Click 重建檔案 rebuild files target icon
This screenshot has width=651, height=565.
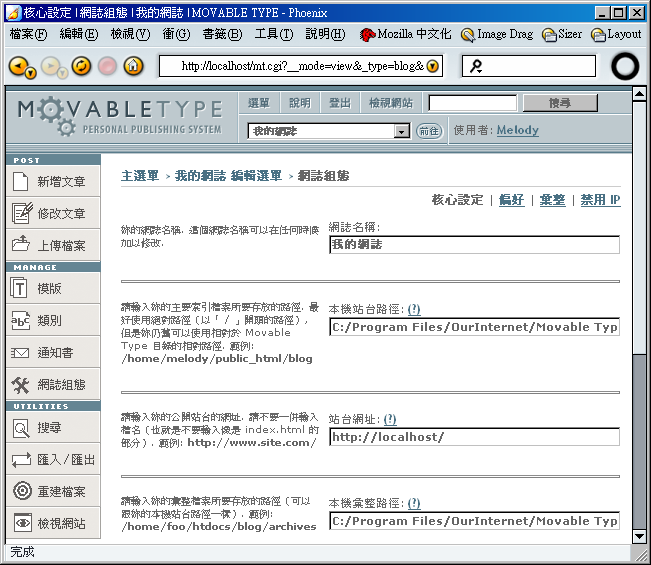click(22, 491)
